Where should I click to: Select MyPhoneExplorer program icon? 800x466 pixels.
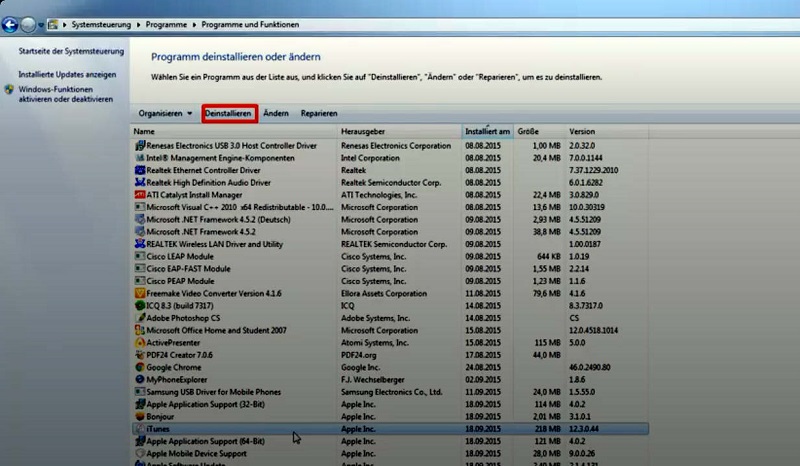(x=140, y=380)
